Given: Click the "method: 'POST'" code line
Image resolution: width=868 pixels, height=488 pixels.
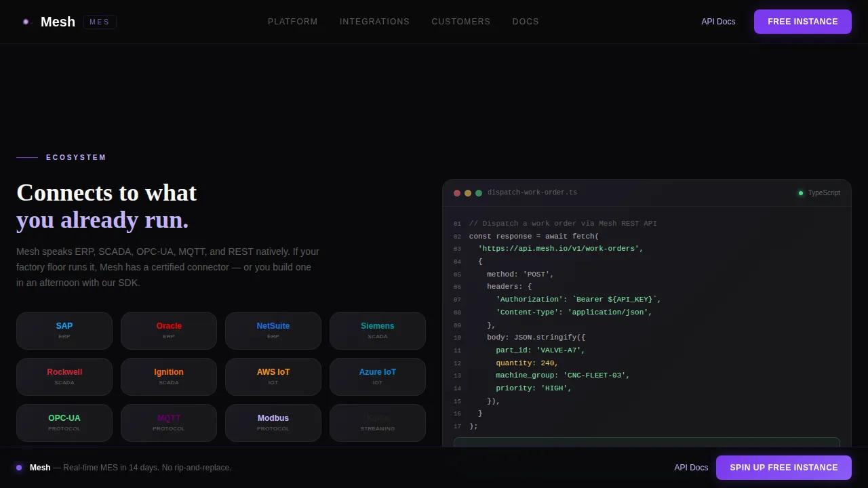Looking at the screenshot, I should pyautogui.click(x=520, y=274).
